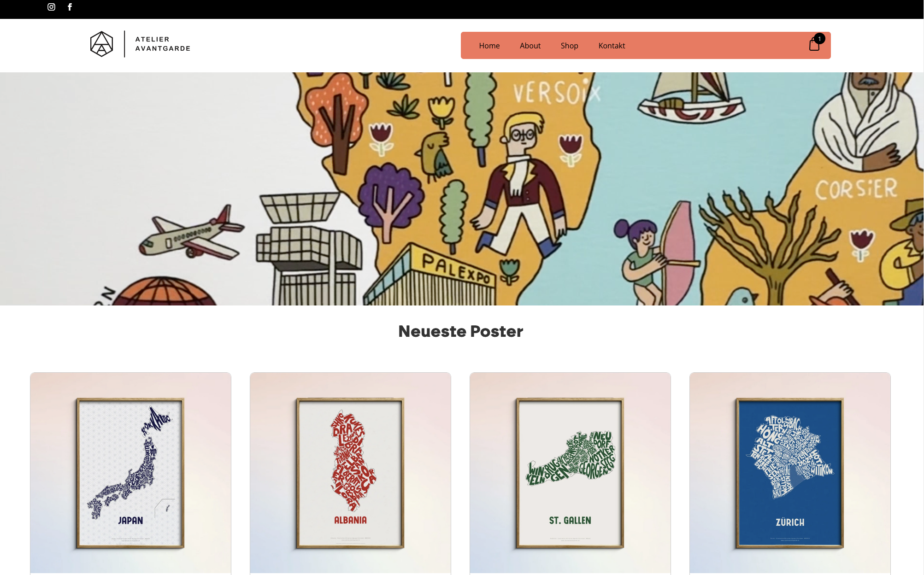
Task: Open the shopping bag cart icon
Action: pos(814,45)
